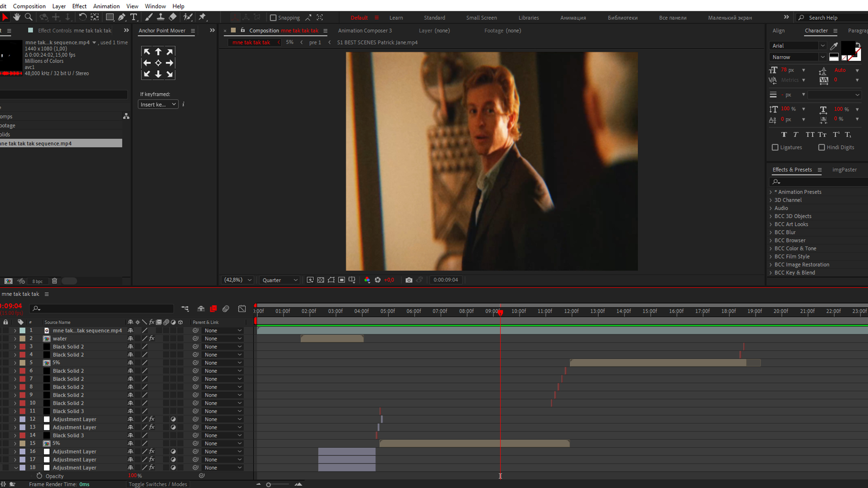Select the Pen tool
The image size is (868, 488).
pyautogui.click(x=121, y=17)
